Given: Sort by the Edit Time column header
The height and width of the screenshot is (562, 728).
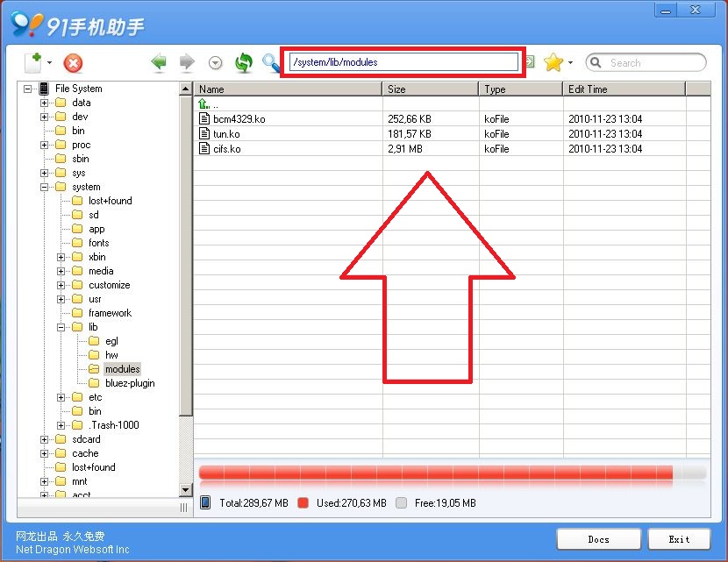Looking at the screenshot, I should [x=625, y=89].
